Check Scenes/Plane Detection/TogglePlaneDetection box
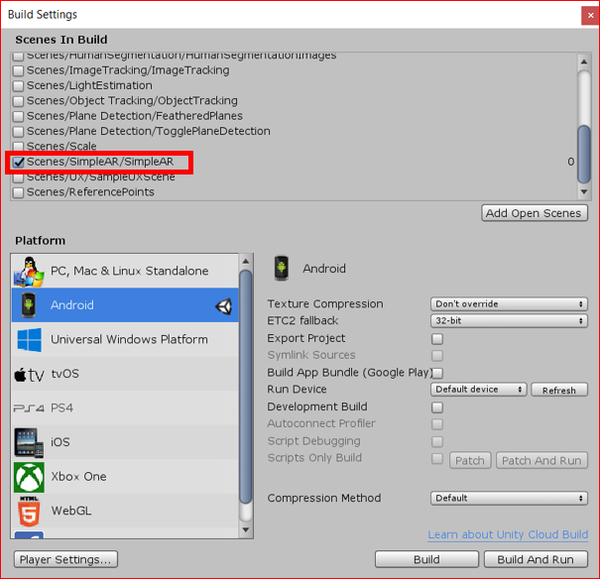 (18, 132)
